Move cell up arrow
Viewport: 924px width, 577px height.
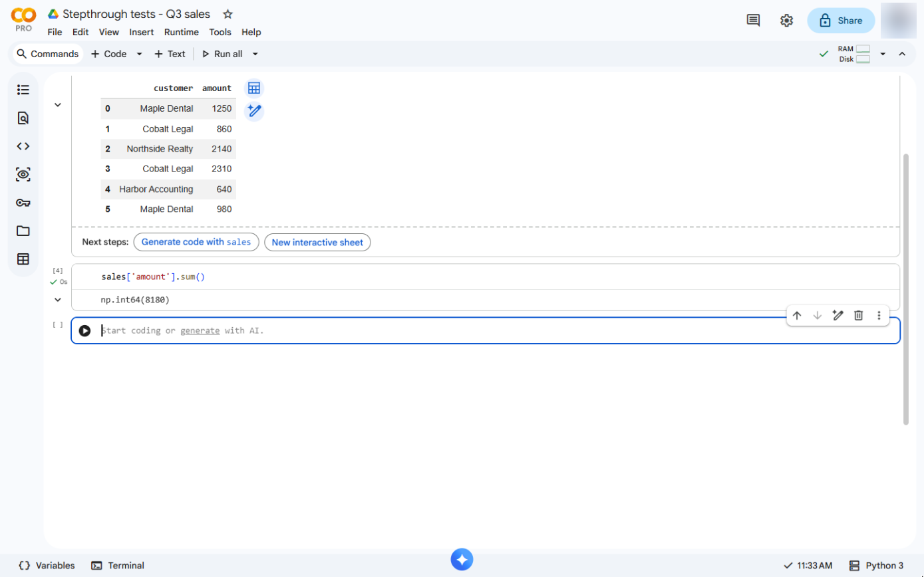(797, 316)
